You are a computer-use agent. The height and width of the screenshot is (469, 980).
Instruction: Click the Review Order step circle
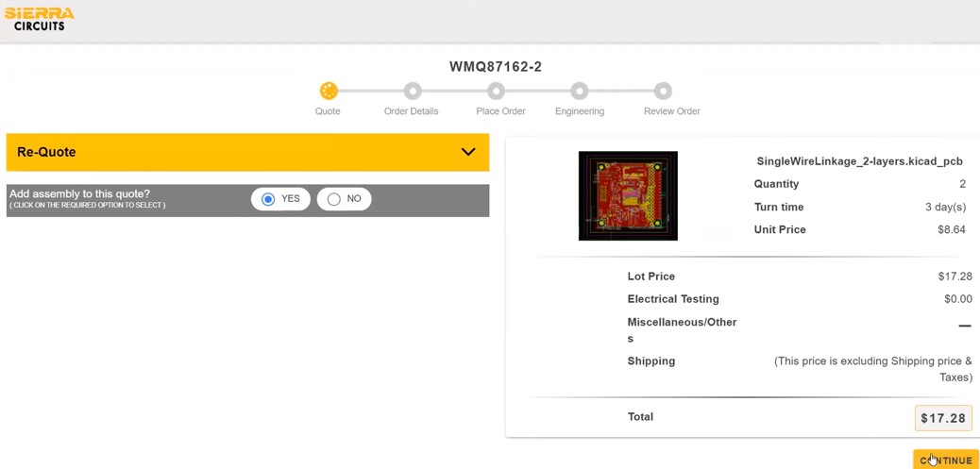[664, 91]
